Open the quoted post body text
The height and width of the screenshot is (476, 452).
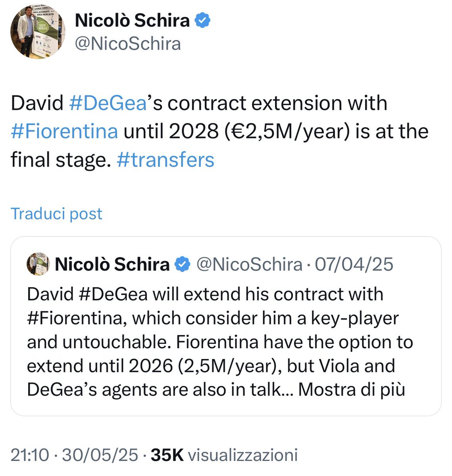pos(220,342)
